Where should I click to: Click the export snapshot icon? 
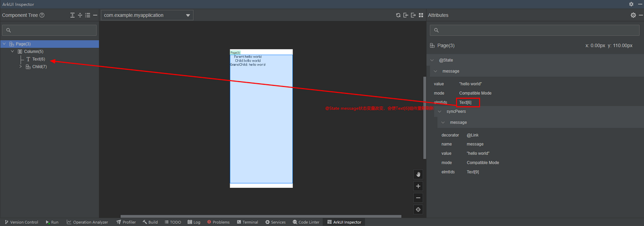tap(413, 15)
